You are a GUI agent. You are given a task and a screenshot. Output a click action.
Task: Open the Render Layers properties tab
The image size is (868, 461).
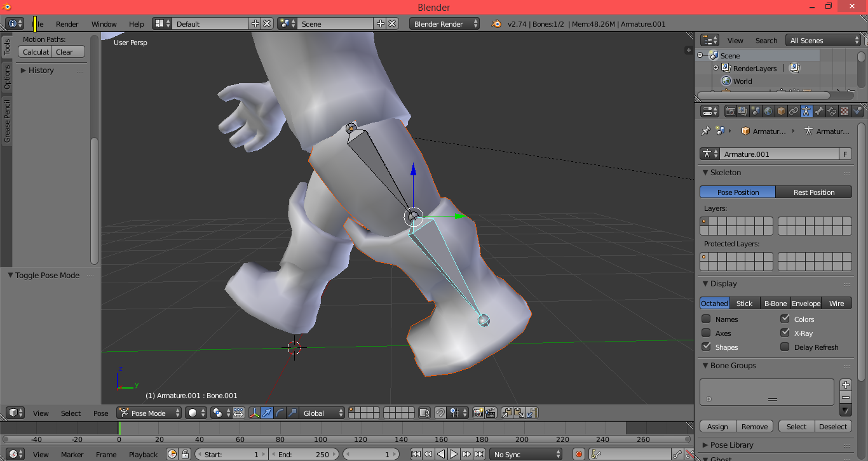pyautogui.click(x=743, y=111)
